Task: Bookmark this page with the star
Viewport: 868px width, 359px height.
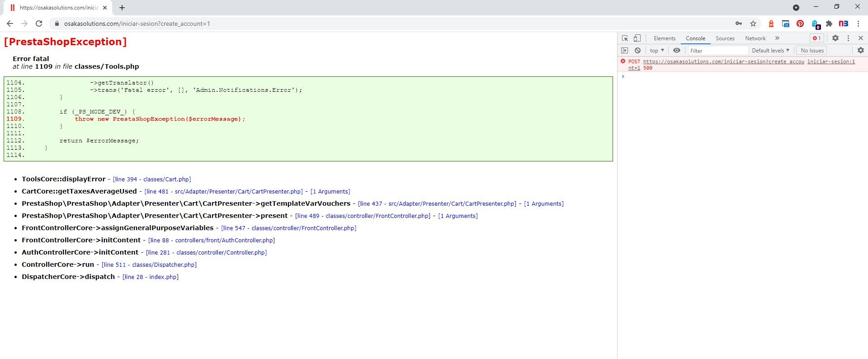Action: (753, 24)
